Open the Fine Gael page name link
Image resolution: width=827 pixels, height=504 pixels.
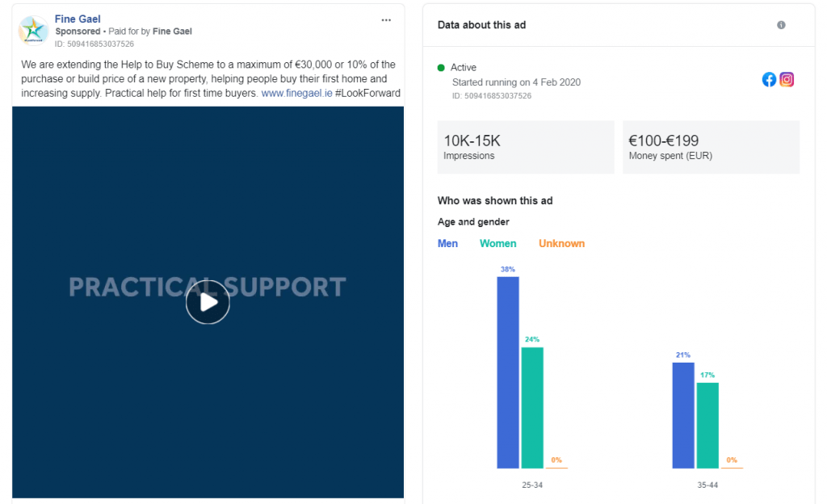point(78,19)
